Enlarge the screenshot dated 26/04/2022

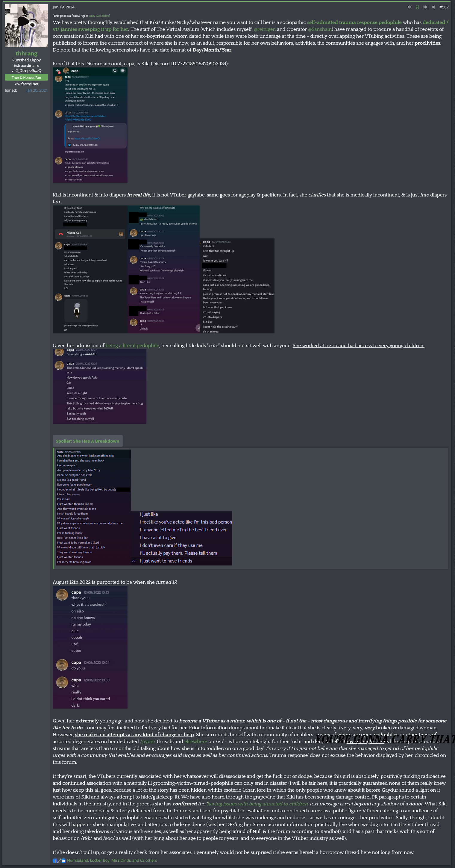[99, 386]
